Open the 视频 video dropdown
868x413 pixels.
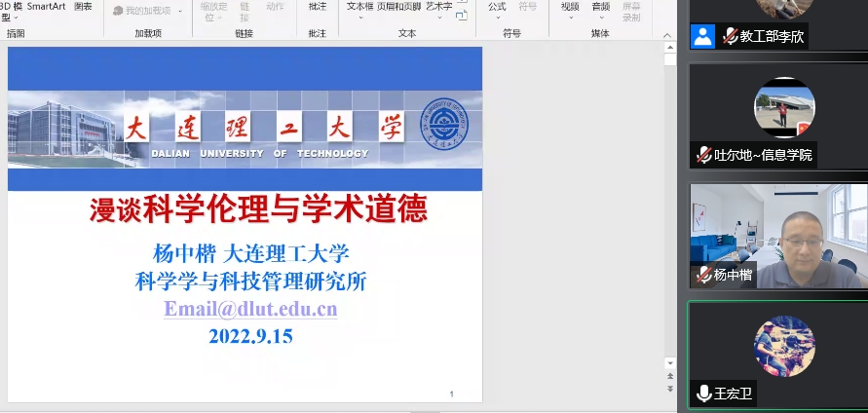(x=570, y=11)
